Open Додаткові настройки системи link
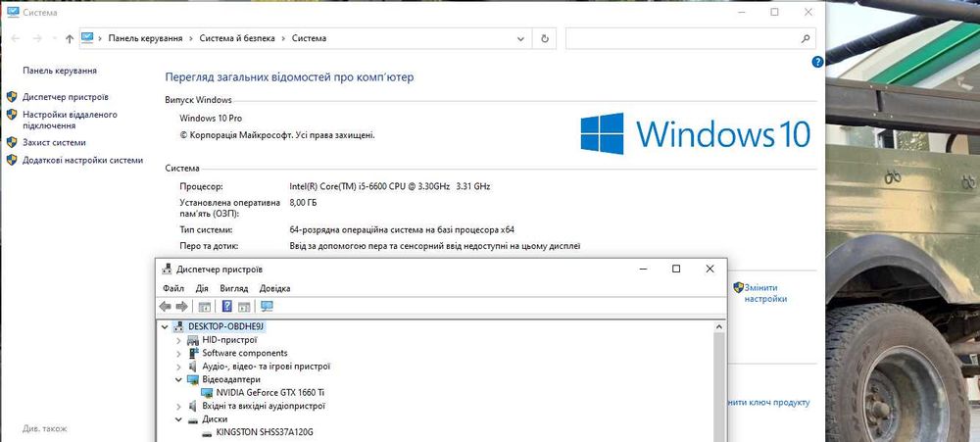The height and width of the screenshot is (442, 980). [83, 160]
